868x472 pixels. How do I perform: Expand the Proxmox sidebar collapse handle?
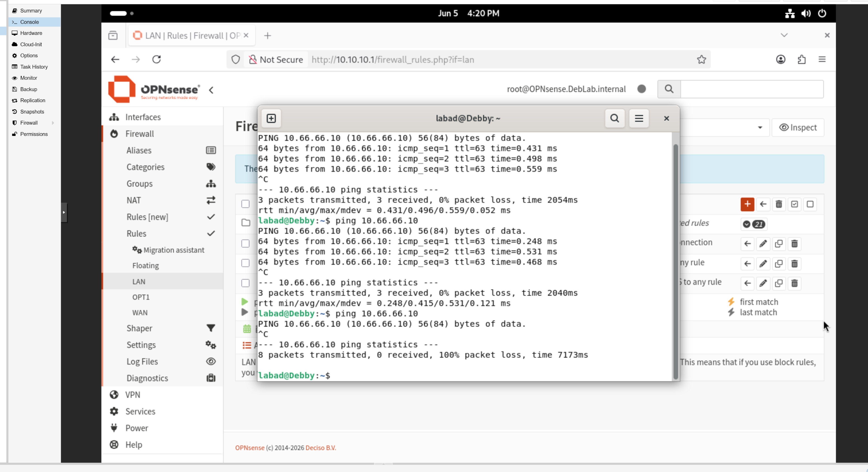tap(64, 212)
